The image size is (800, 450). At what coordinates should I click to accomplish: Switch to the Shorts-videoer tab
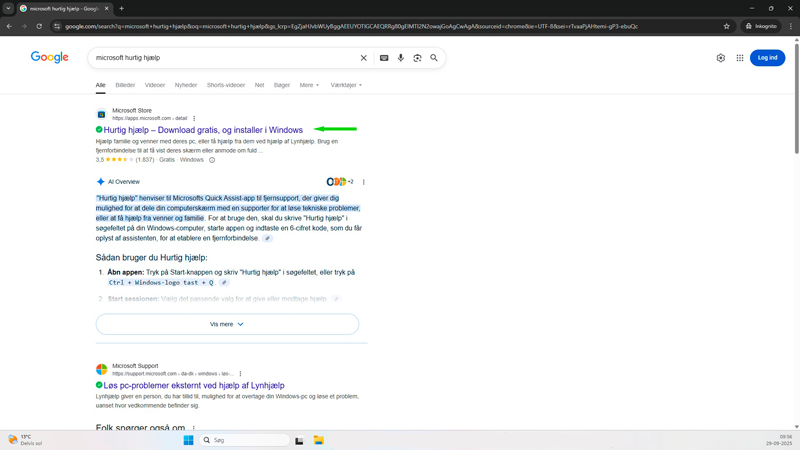(x=226, y=85)
